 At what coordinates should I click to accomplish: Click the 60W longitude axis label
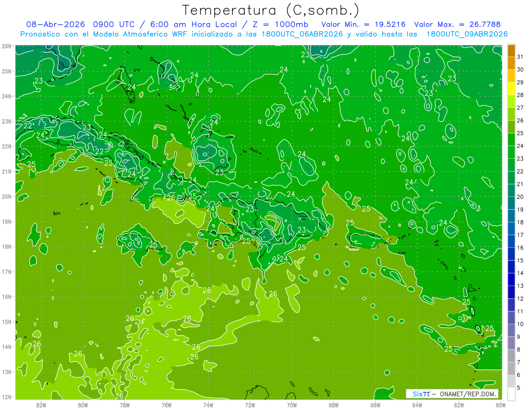(501, 405)
